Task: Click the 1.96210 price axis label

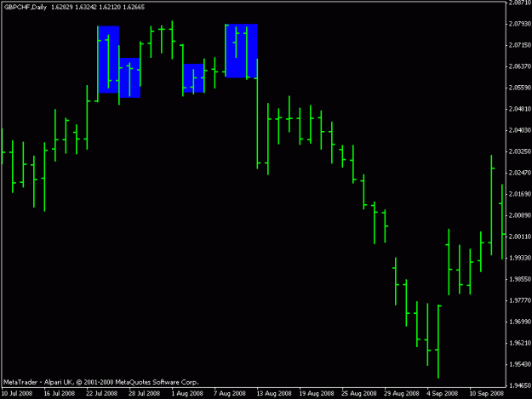Action: pyautogui.click(x=519, y=343)
